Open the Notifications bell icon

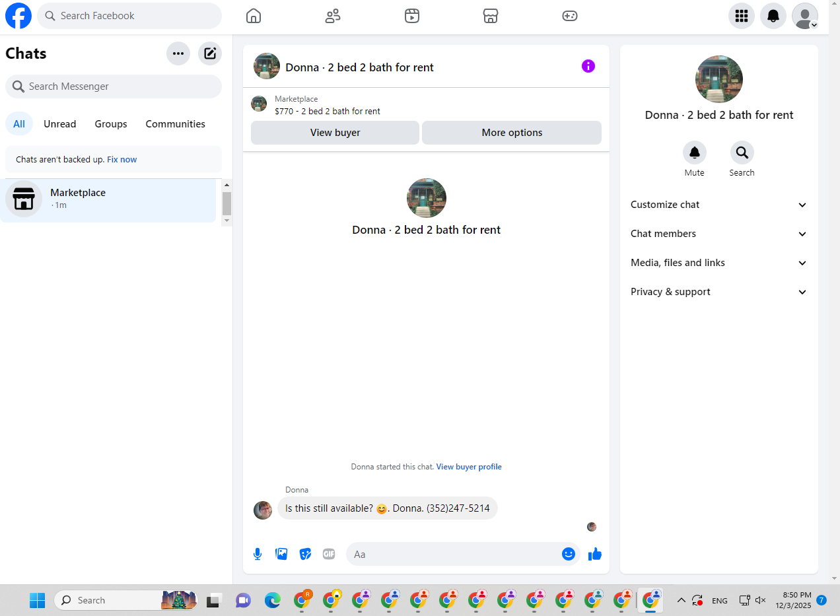coord(773,16)
